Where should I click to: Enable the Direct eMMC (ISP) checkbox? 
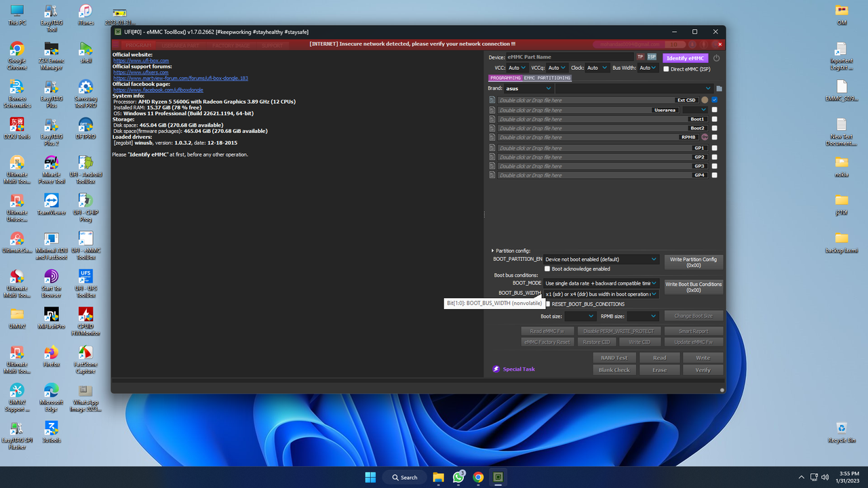click(x=666, y=69)
